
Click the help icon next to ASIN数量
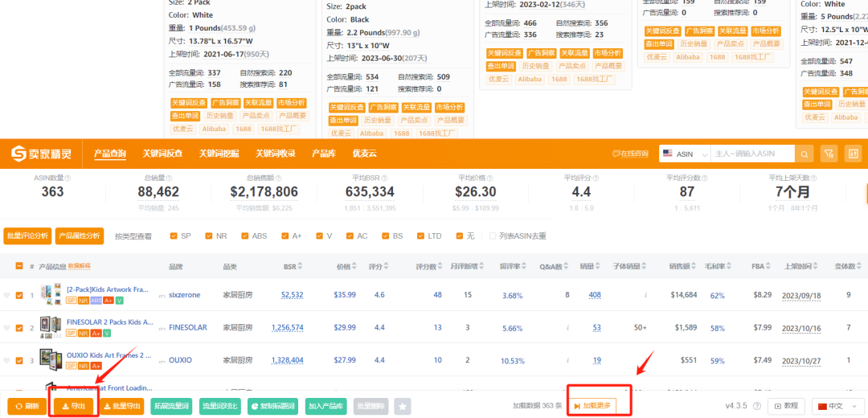(68, 178)
